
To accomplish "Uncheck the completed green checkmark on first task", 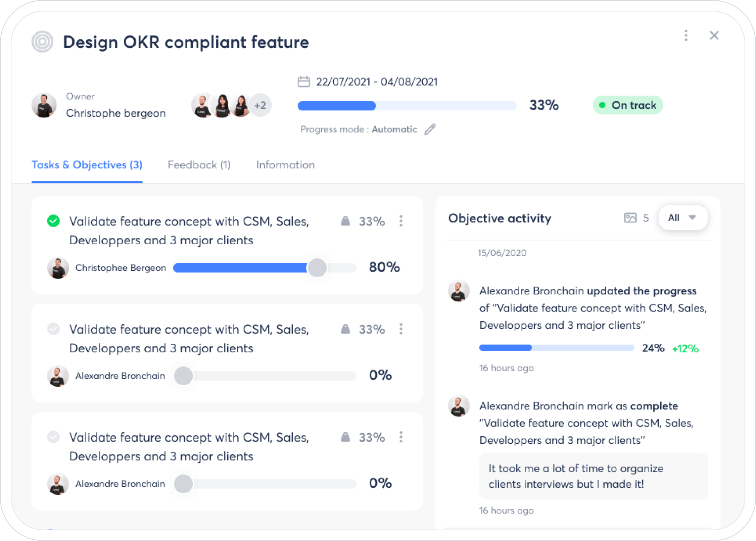I will pos(53,221).
